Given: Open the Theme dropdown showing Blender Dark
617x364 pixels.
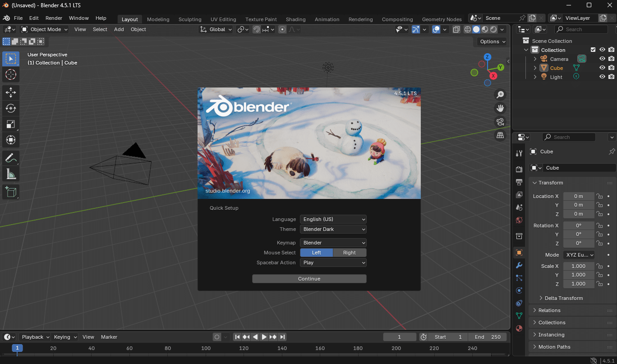Looking at the screenshot, I should 333,229.
